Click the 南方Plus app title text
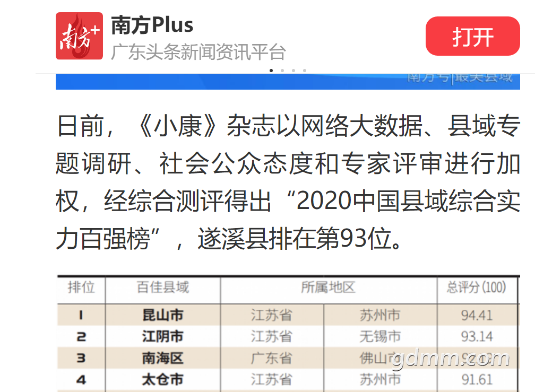 (x=152, y=25)
